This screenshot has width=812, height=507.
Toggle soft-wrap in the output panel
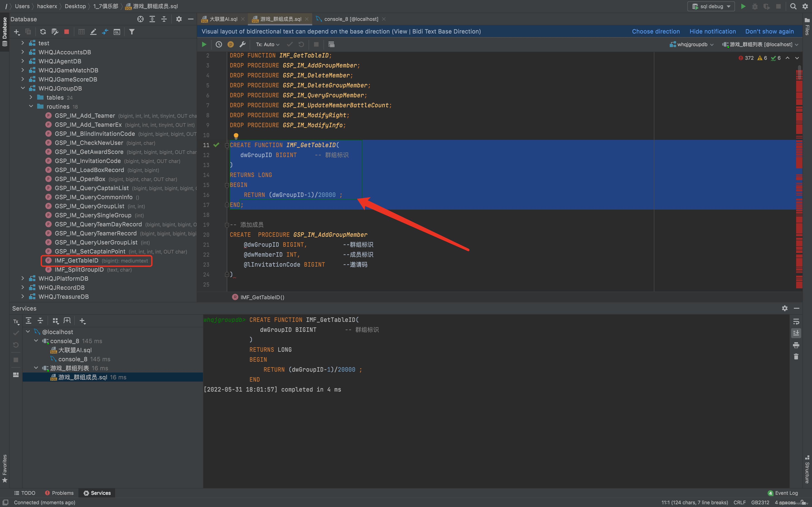pyautogui.click(x=796, y=322)
